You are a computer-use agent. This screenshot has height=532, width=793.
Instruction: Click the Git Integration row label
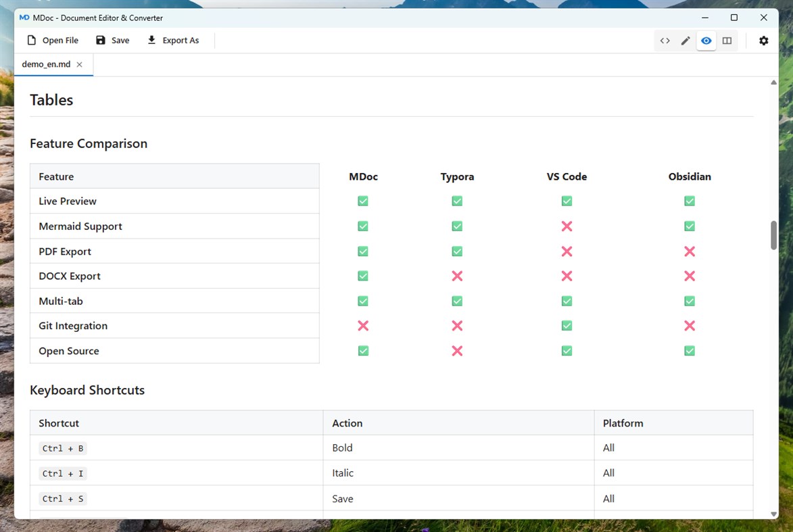(73, 327)
